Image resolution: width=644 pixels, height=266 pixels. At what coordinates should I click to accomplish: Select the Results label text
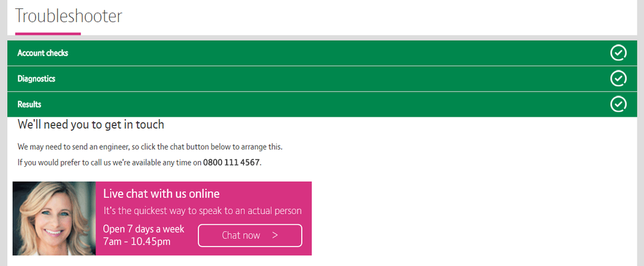tap(29, 104)
